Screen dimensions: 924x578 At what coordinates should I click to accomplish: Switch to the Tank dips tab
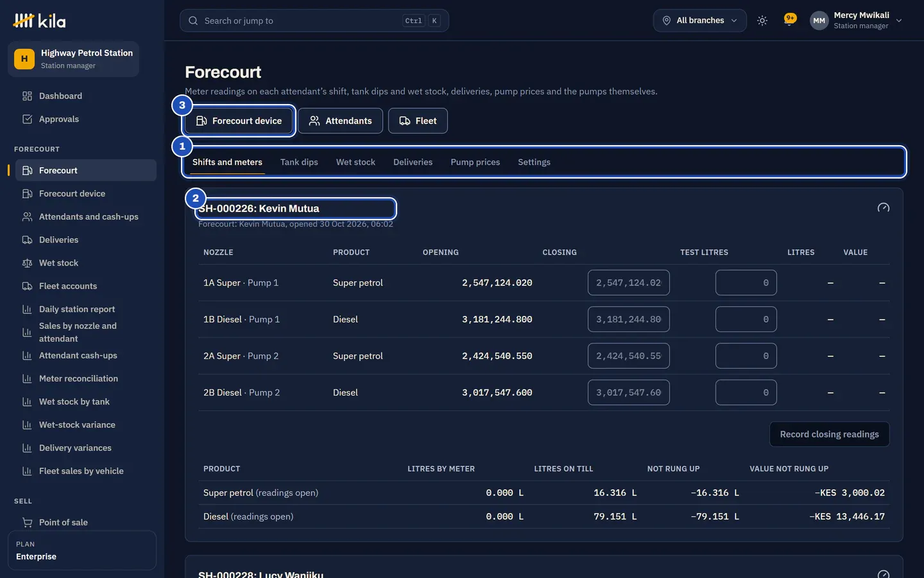[299, 162]
